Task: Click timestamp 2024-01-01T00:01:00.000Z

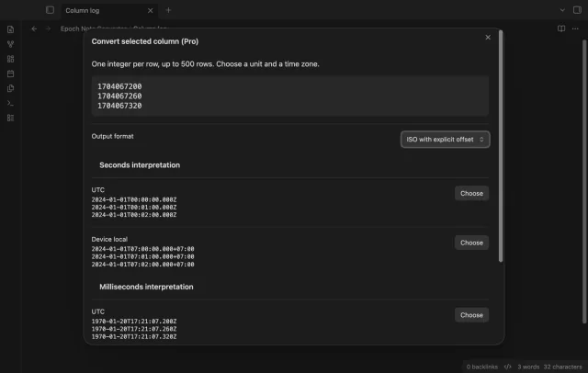Action: coord(134,208)
